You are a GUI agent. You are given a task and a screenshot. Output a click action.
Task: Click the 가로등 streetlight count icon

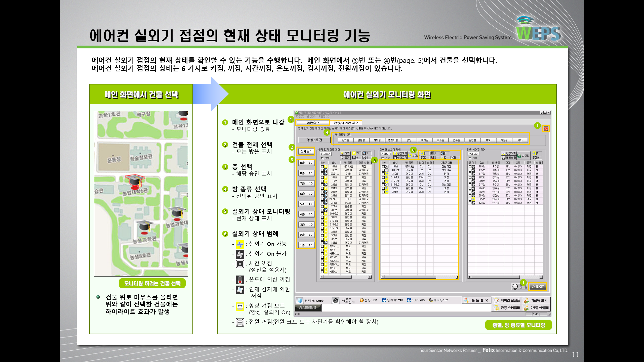[431, 300]
